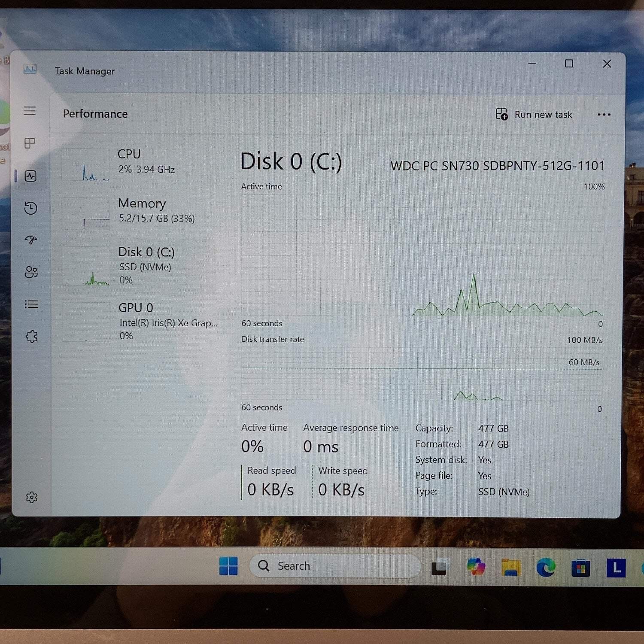Select the Performance page icon in sidebar
Image resolution: width=644 pixels, height=644 pixels.
coord(30,176)
